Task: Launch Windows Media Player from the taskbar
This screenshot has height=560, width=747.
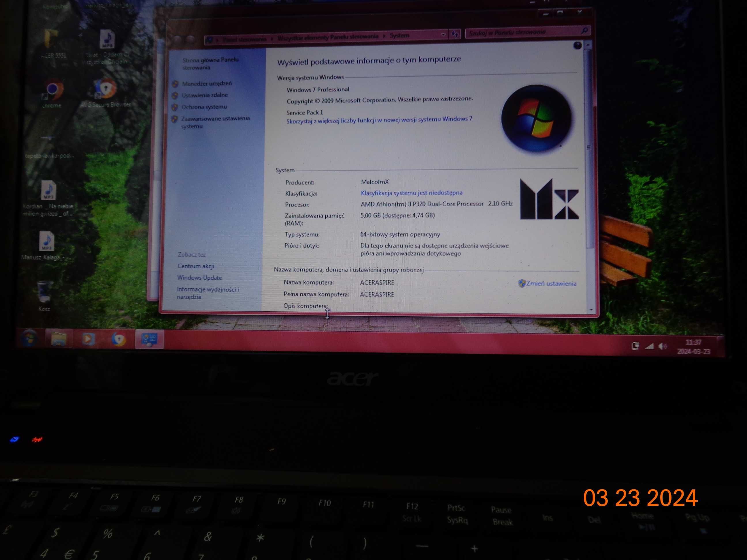Action: click(88, 339)
